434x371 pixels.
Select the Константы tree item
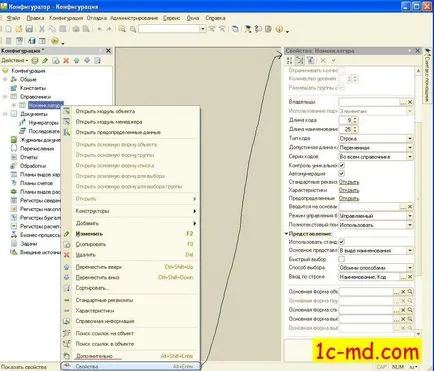[x=33, y=88]
